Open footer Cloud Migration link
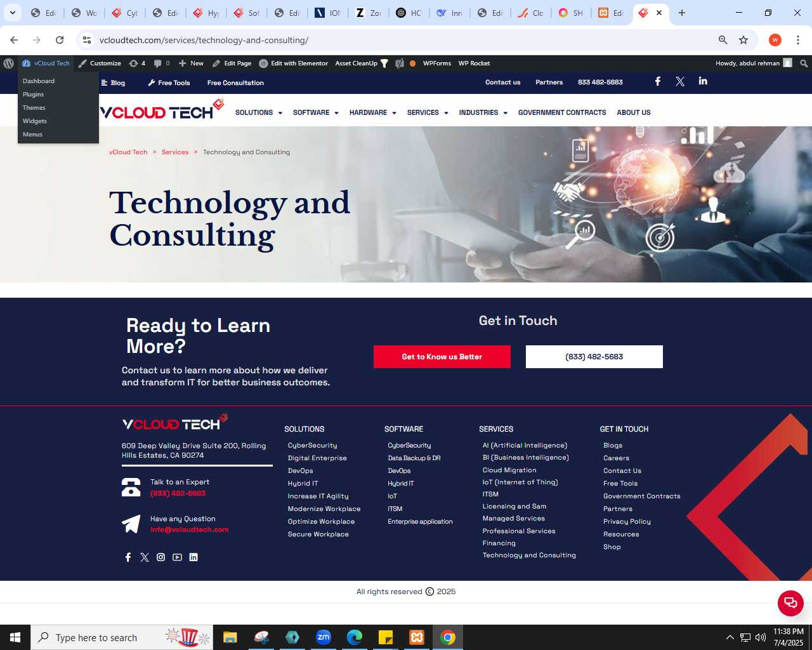 tap(509, 470)
